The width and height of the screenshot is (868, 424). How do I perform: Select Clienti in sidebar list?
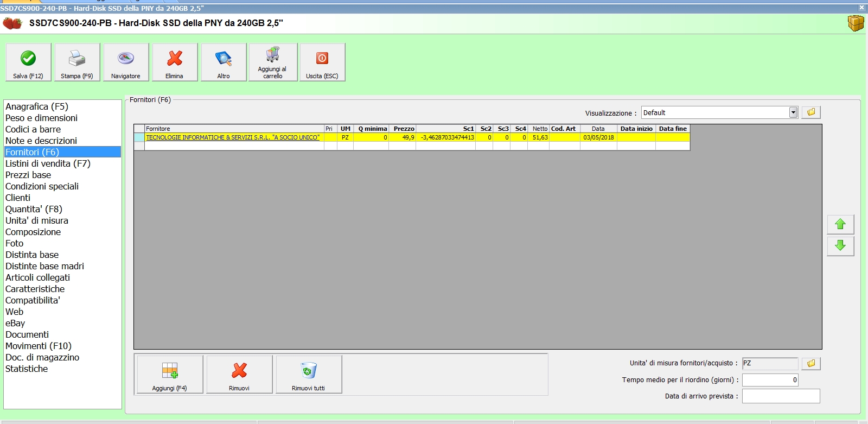62,198
